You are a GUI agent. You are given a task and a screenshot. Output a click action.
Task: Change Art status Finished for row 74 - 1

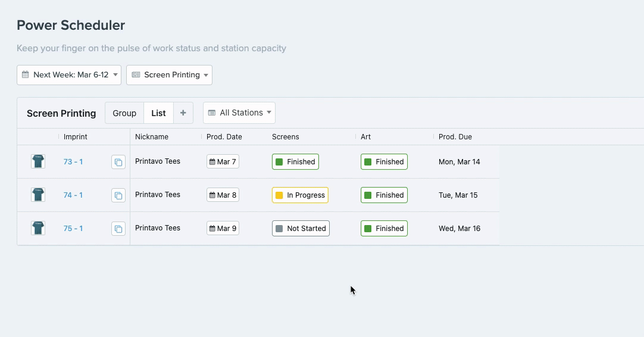click(384, 195)
